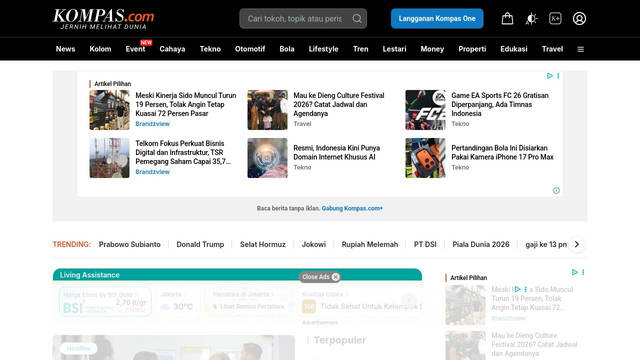This screenshot has height=360, width=640.
Task: Open the Otomotif section
Action: coord(250,49)
